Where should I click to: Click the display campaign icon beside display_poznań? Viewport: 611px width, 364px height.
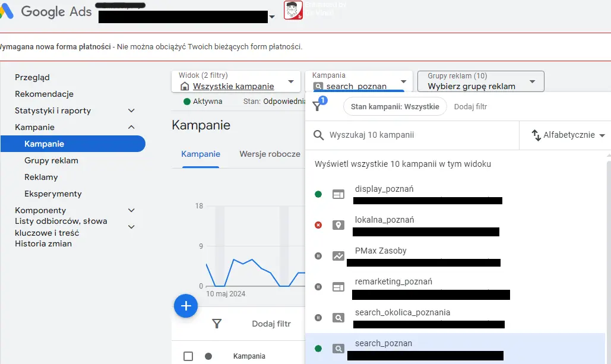pyautogui.click(x=338, y=194)
